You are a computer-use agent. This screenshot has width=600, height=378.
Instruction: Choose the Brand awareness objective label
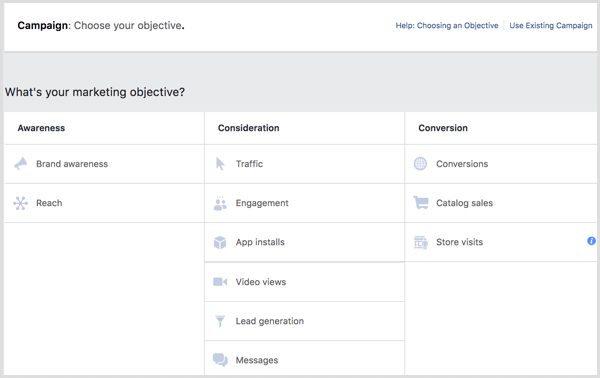coord(72,164)
